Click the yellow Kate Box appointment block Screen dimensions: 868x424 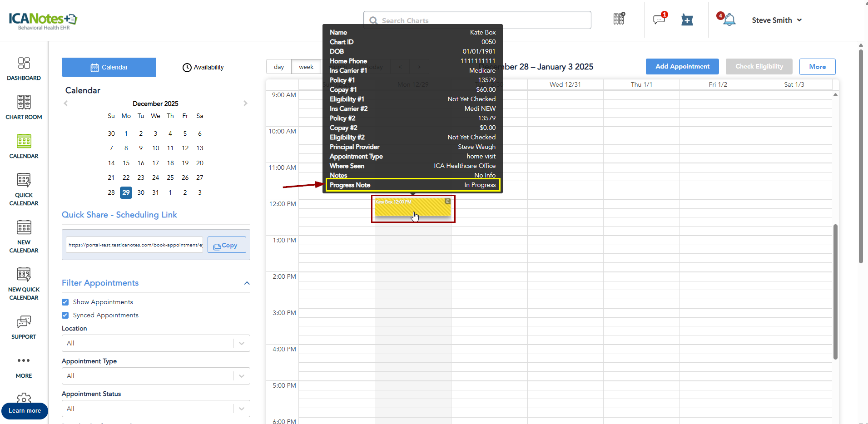coord(412,208)
